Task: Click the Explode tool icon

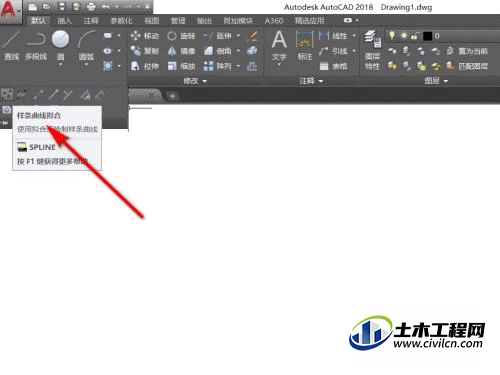Action: coord(252,51)
